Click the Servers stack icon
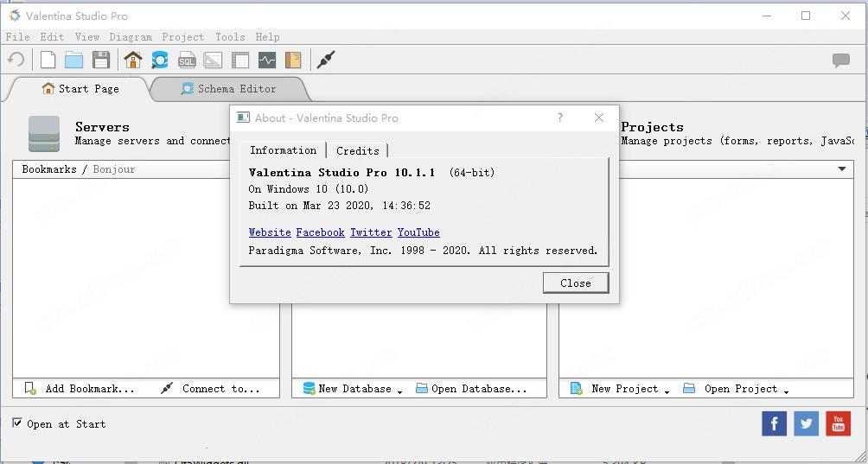Viewport: 868px width, 464px height. point(44,134)
